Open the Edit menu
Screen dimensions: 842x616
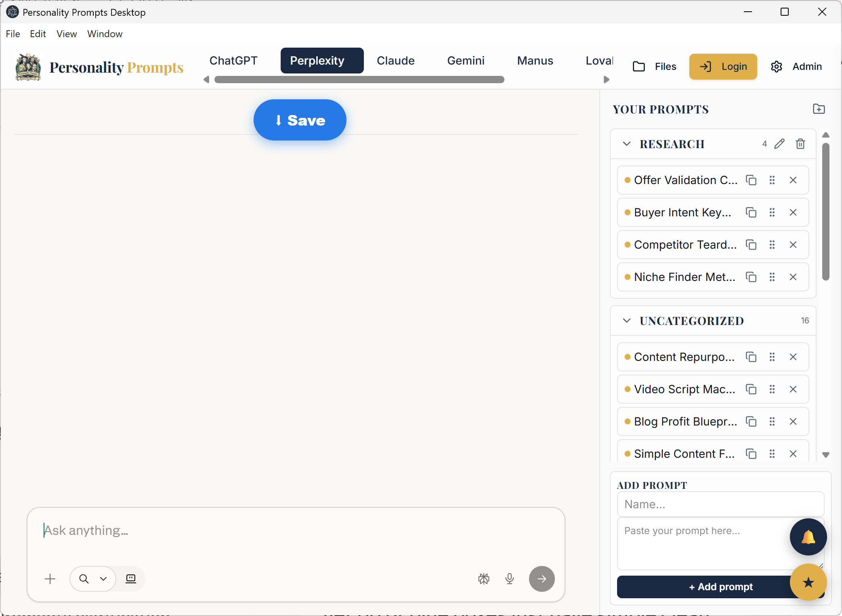point(38,34)
